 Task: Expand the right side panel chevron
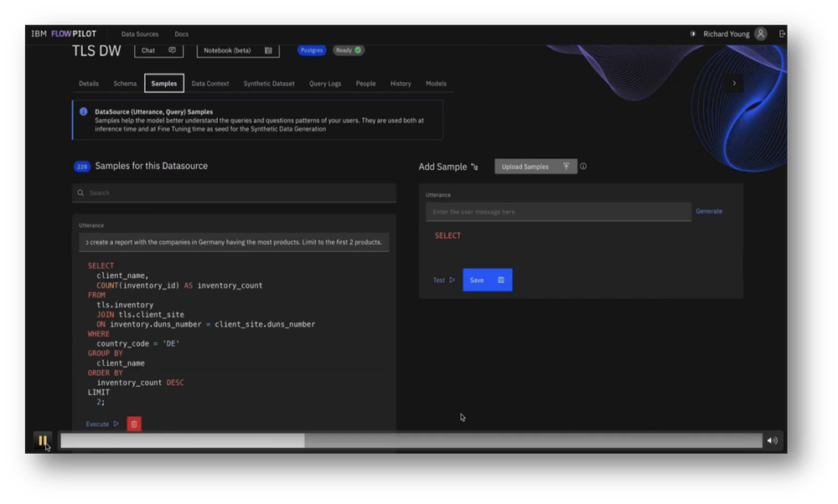[x=734, y=83]
